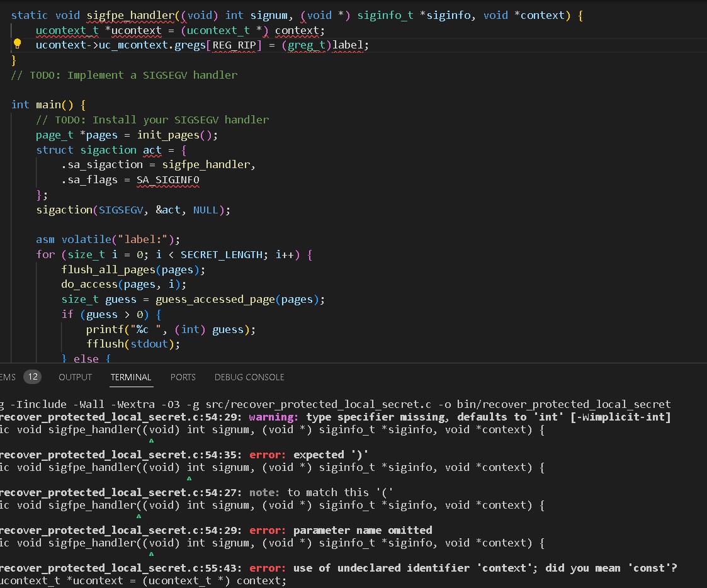Click the do_access call in the editor
Screen dimensions: 707x588
click(89, 285)
